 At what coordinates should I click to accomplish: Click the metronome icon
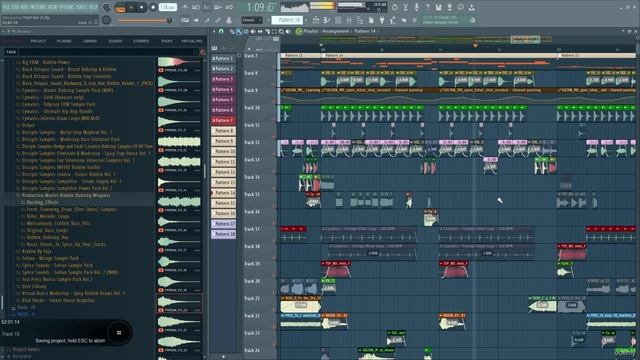pos(185,7)
